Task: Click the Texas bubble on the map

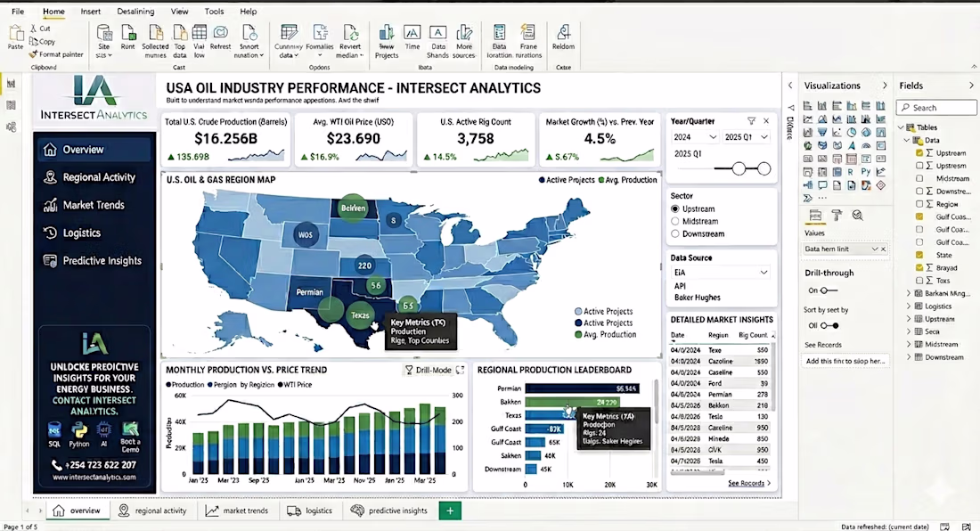Action: pos(360,315)
